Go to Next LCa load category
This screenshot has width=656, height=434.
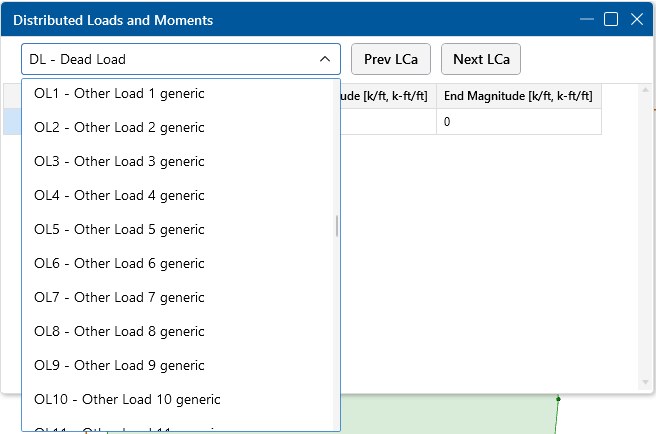tap(481, 59)
